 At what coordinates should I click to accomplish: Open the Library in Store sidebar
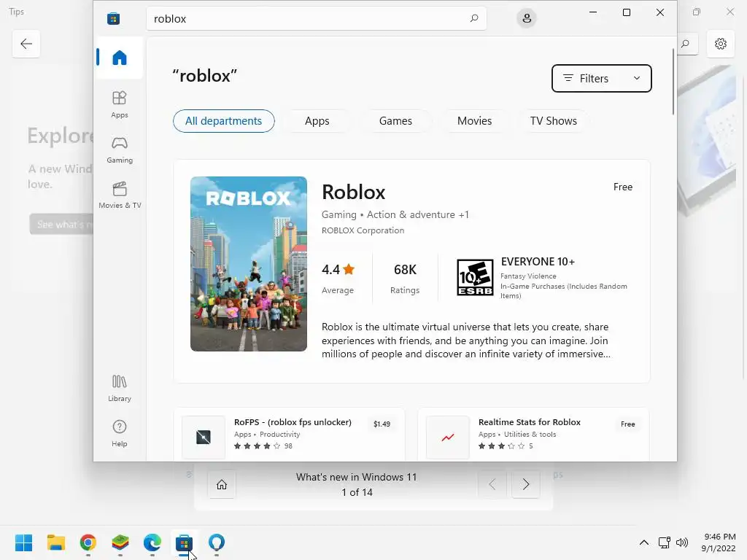click(x=120, y=388)
